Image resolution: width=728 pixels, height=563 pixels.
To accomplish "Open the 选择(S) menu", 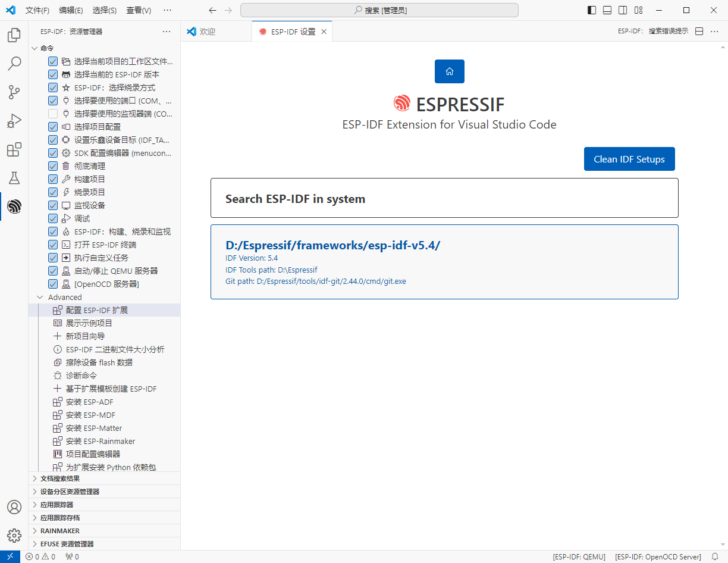I will (105, 10).
